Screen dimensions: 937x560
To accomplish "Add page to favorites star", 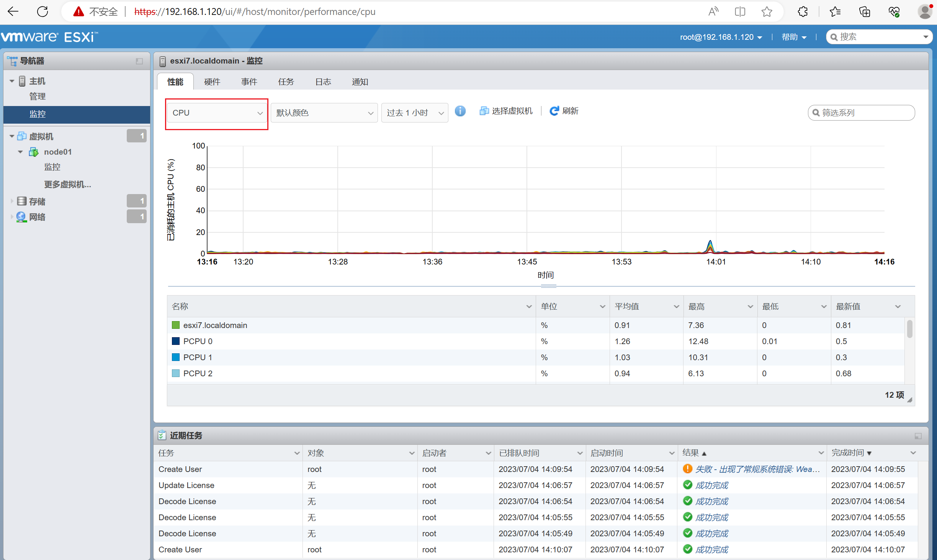I will (x=767, y=11).
